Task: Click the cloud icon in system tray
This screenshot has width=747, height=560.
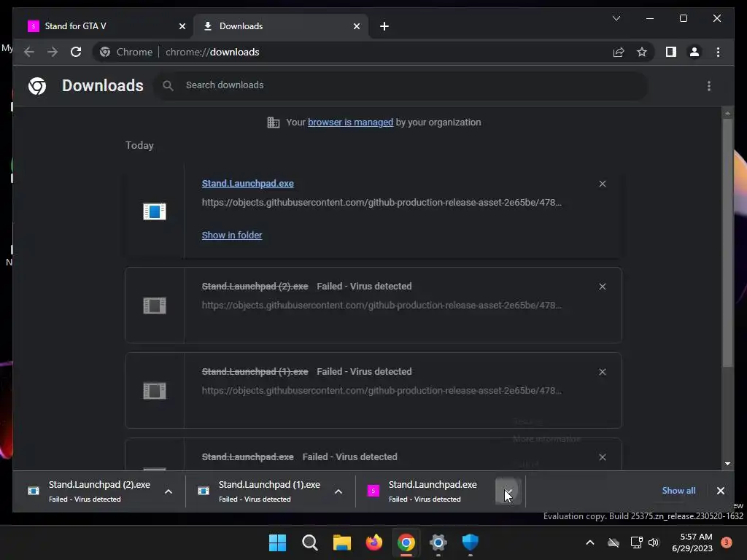Action: (x=614, y=542)
